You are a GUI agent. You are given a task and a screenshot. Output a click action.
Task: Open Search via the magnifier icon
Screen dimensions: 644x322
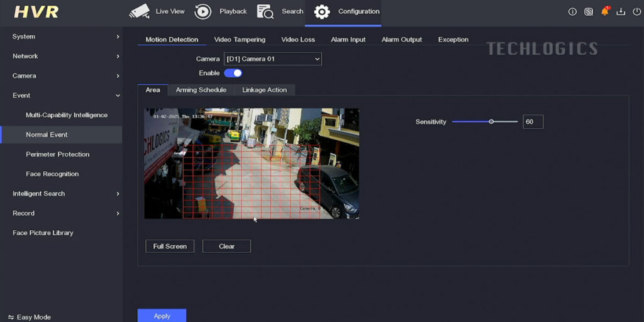(265, 11)
